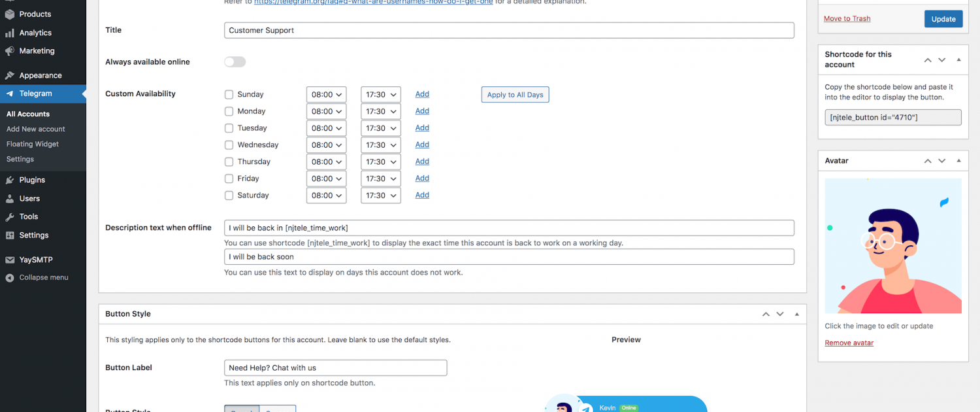Click the Move to Trash link
980x412 pixels.
pos(847,18)
